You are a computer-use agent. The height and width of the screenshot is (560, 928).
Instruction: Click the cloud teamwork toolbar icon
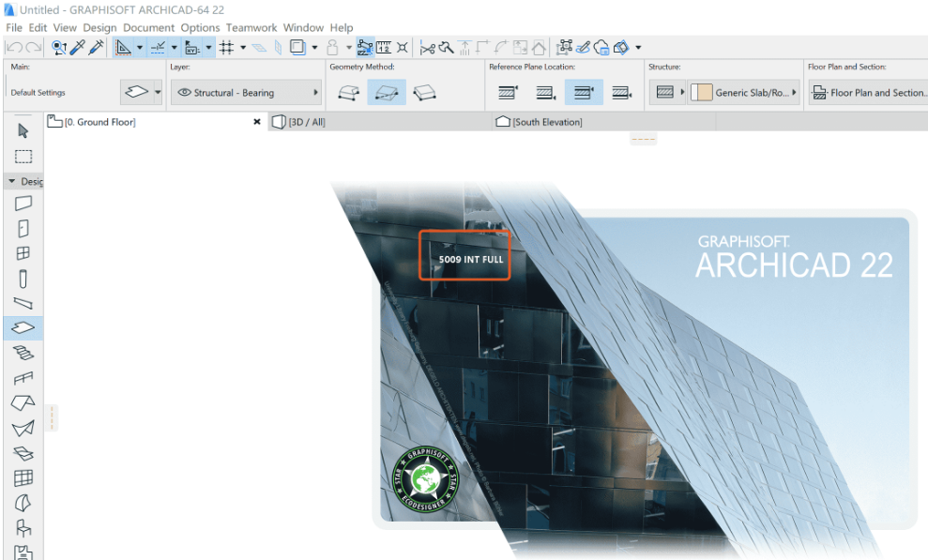pyautogui.click(x=601, y=47)
